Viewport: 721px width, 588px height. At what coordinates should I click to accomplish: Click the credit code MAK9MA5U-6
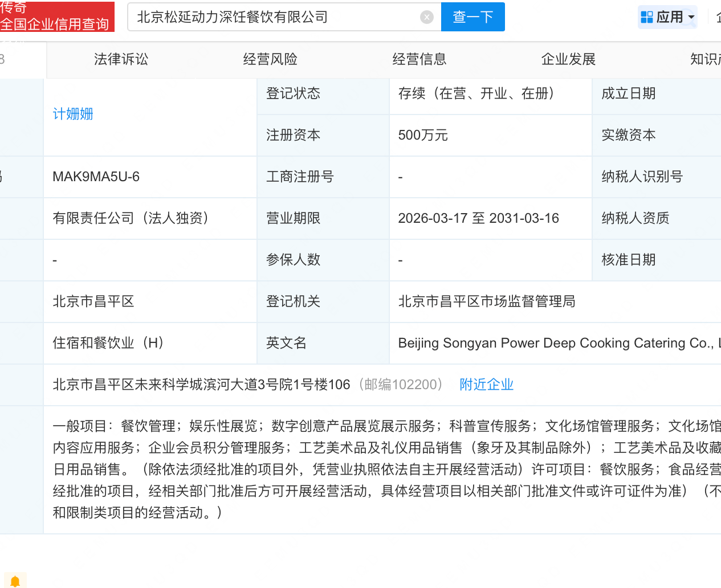click(x=96, y=177)
